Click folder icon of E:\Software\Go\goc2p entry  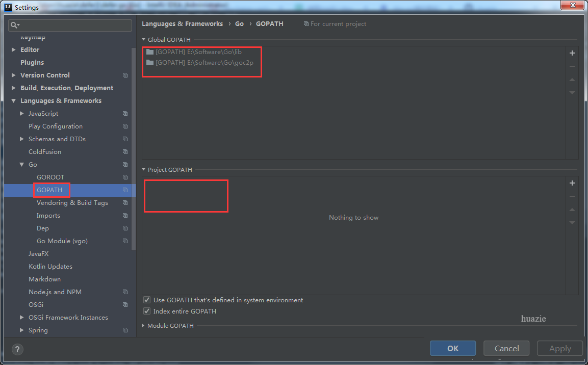click(150, 62)
